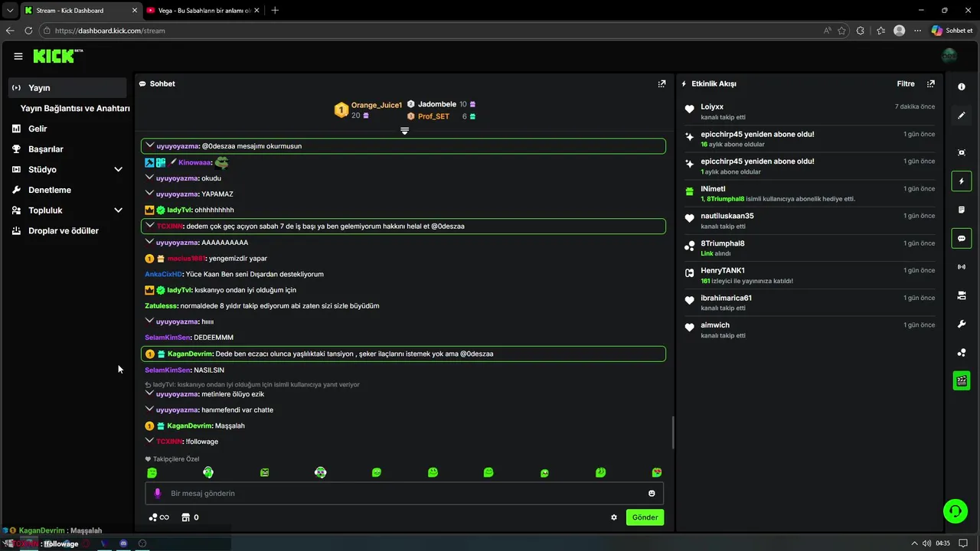
Task: Open the Filtre option in the activity feed
Action: pos(906,83)
